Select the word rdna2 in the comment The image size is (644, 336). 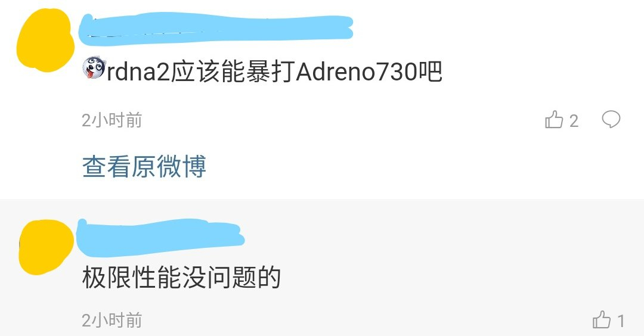point(138,72)
